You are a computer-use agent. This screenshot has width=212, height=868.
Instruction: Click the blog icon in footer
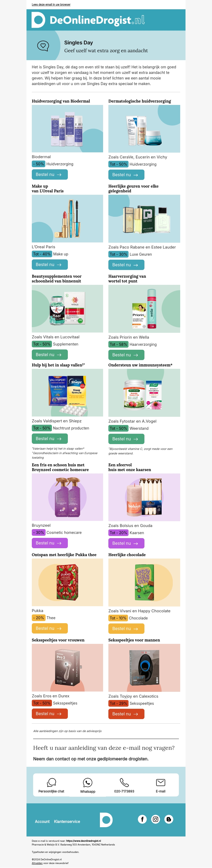pos(169,819)
